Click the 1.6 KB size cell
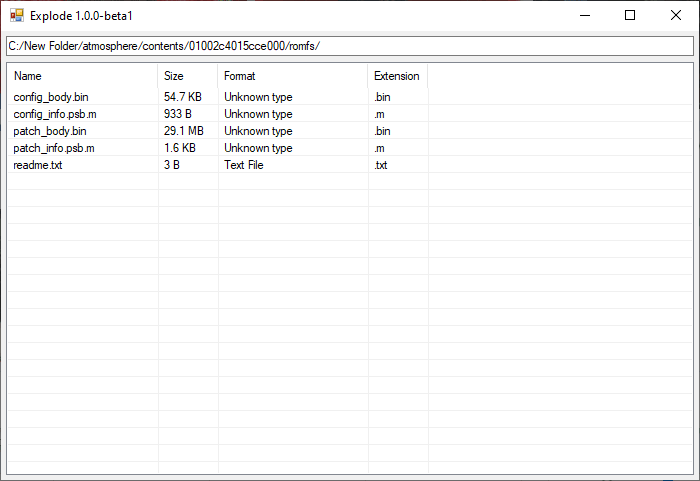Viewport: 700px width, 481px height. tap(179, 148)
